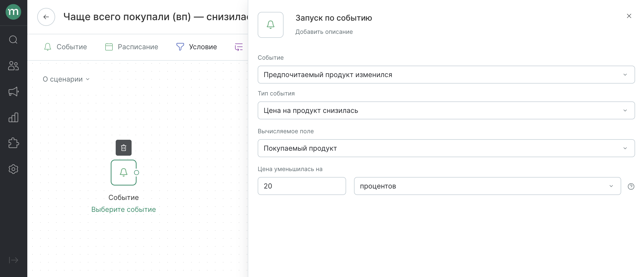Open campaigns via the megaphone sidebar icon
644x277 pixels.
13,92
